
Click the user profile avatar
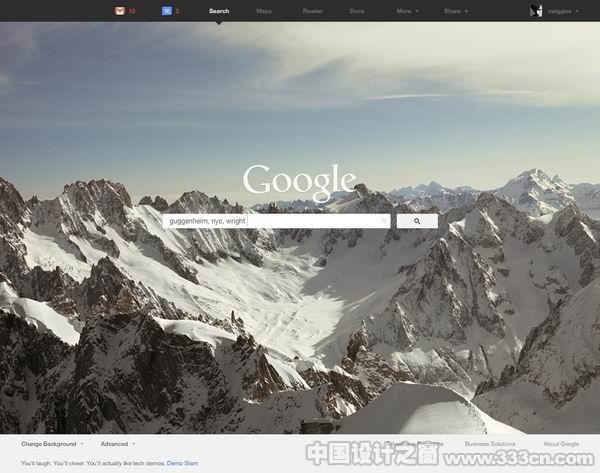tap(536, 11)
